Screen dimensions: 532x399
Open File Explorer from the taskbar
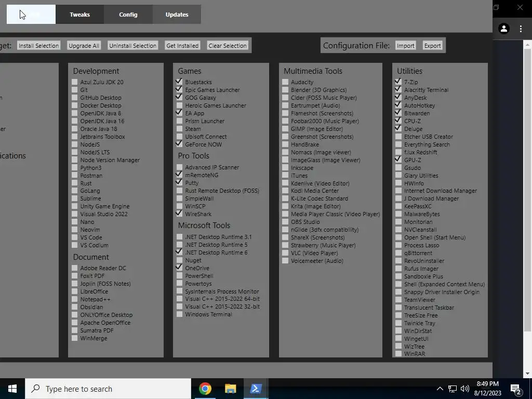pyautogui.click(x=230, y=389)
